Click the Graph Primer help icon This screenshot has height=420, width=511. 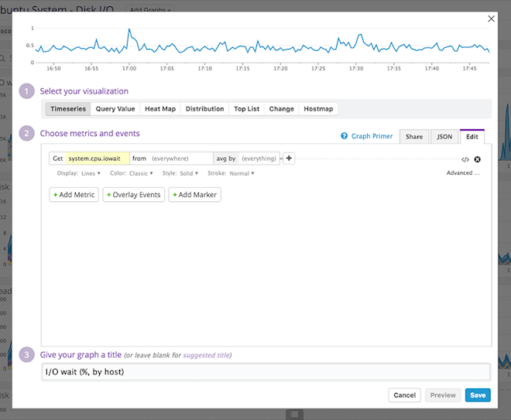[x=345, y=136]
